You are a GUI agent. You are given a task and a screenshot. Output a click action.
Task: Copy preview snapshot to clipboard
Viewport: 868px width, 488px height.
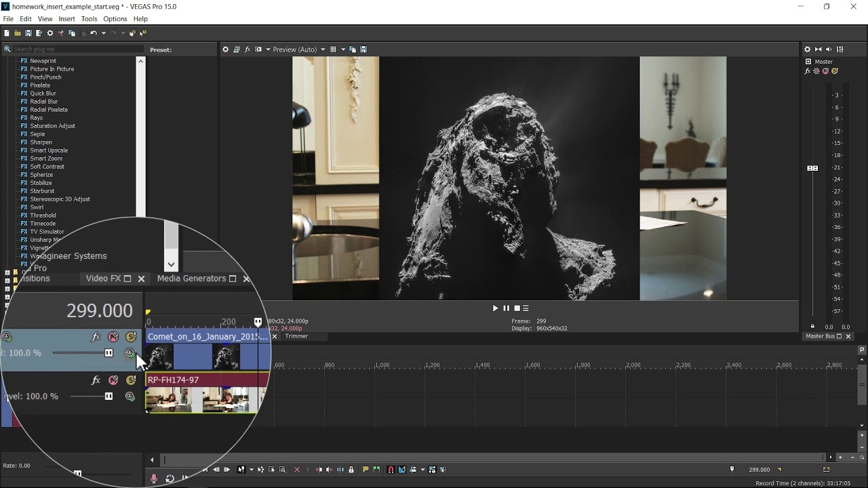point(353,49)
